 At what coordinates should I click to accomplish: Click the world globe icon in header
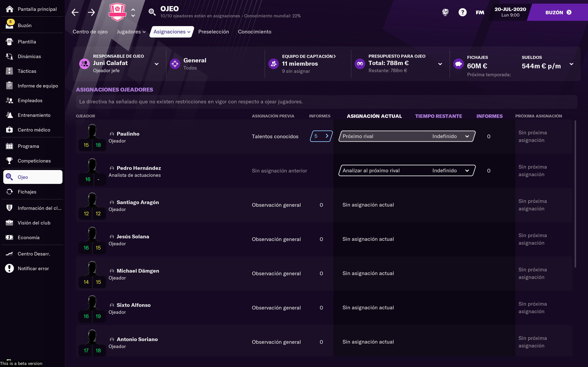[x=445, y=12]
